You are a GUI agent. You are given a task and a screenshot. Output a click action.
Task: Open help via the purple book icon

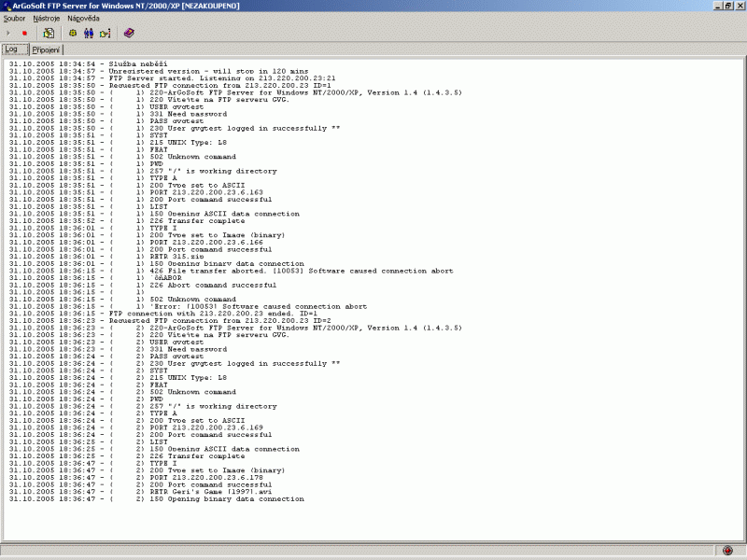pos(129,34)
